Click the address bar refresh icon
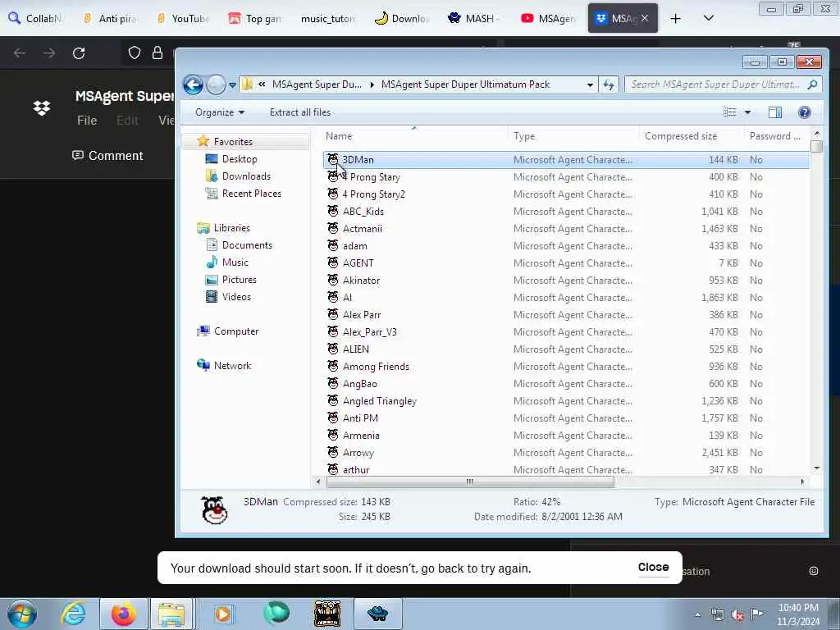Image resolution: width=840 pixels, height=630 pixels. [x=609, y=84]
